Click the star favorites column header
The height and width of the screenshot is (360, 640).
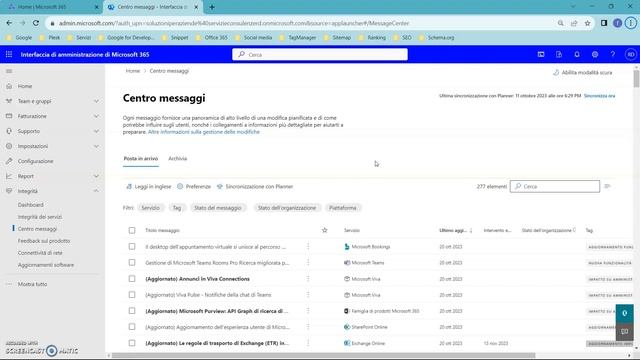coord(324,230)
